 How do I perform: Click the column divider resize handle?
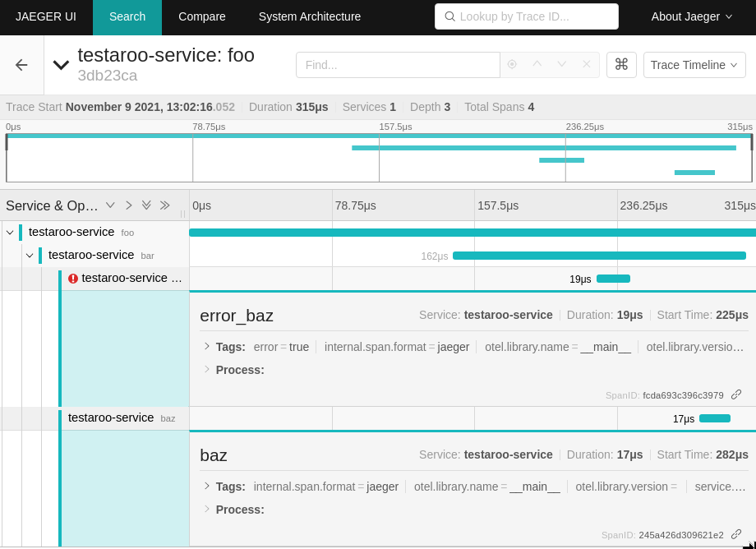click(182, 214)
